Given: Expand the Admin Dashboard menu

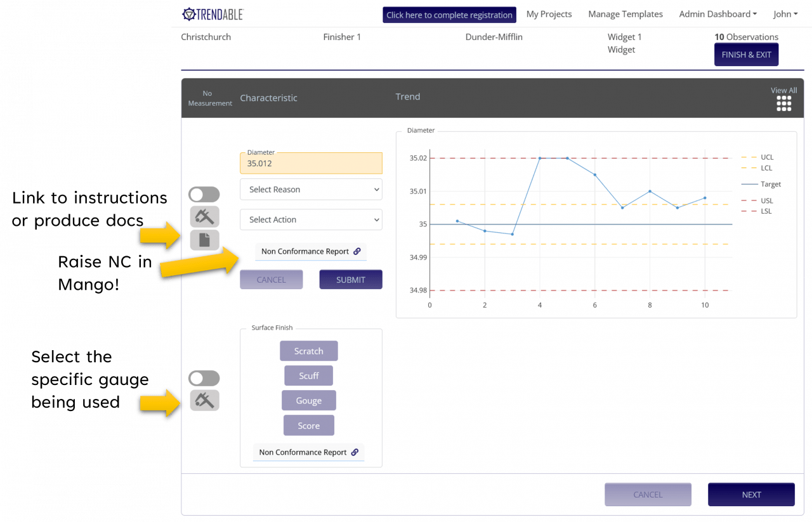Looking at the screenshot, I should pos(717,15).
